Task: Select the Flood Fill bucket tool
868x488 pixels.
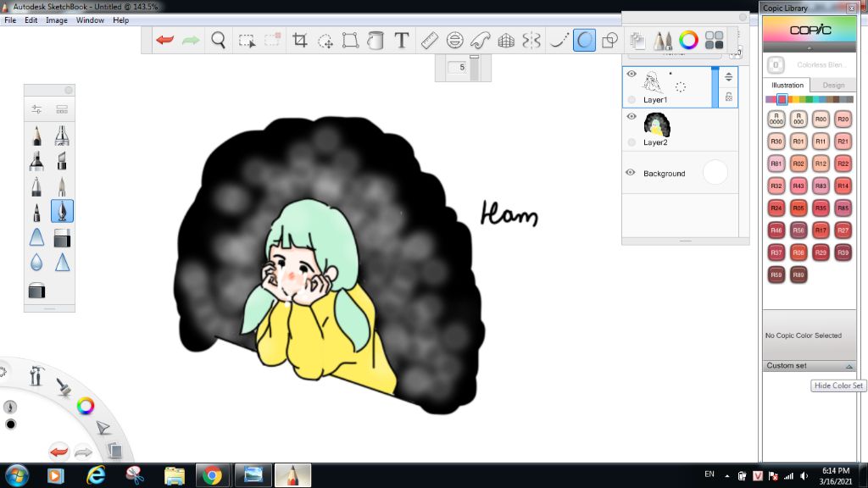Action: click(x=376, y=41)
